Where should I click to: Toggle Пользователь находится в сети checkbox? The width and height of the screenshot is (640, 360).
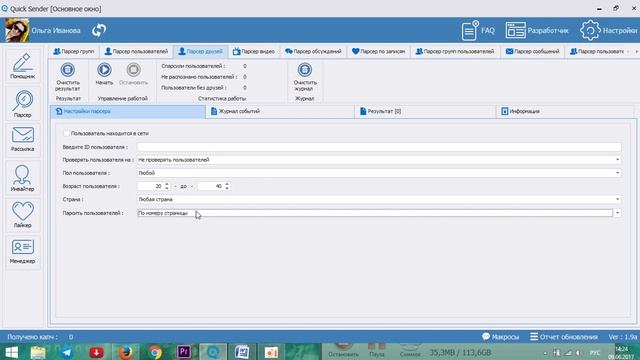67,133
